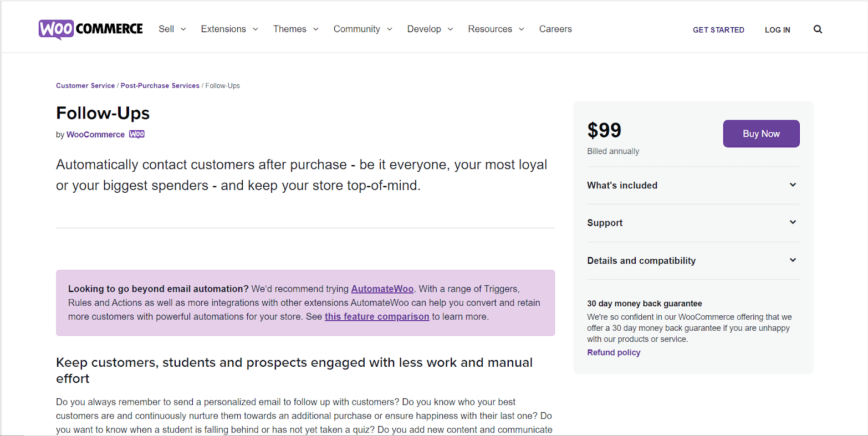Expand the What's included section chevron

coord(793,185)
